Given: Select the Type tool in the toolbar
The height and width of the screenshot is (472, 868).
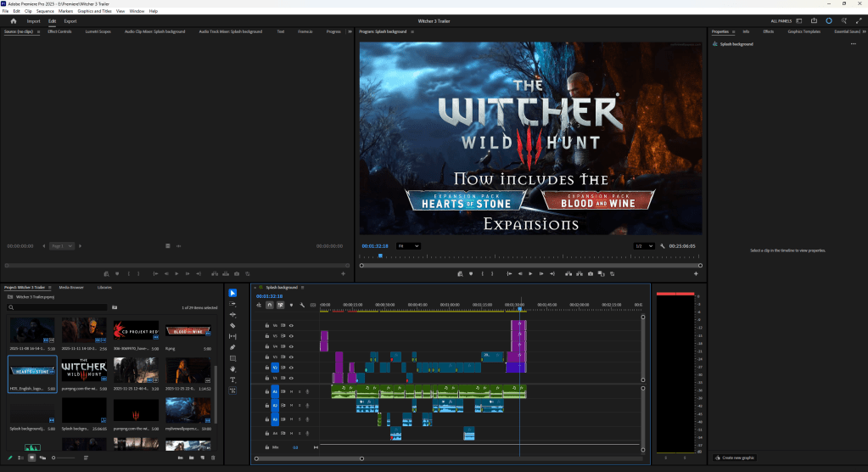Looking at the screenshot, I should [233, 380].
